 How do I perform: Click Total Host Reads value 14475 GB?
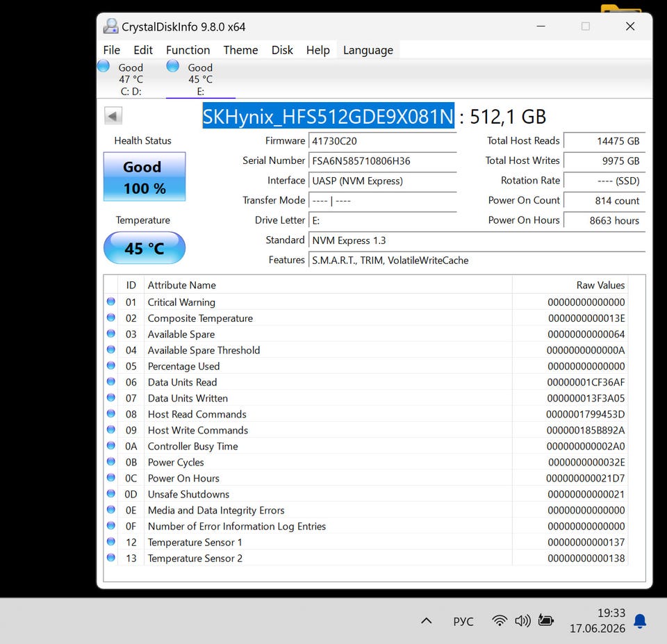tap(604, 141)
